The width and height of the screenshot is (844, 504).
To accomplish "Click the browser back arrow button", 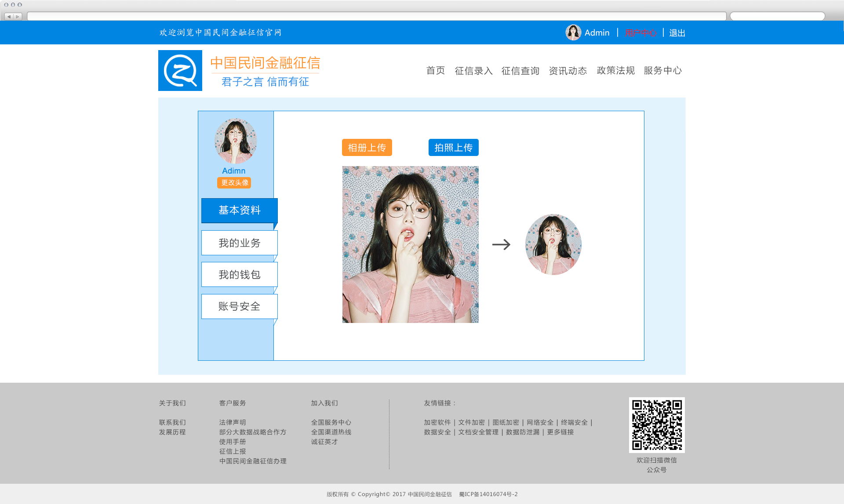I will pos(9,16).
